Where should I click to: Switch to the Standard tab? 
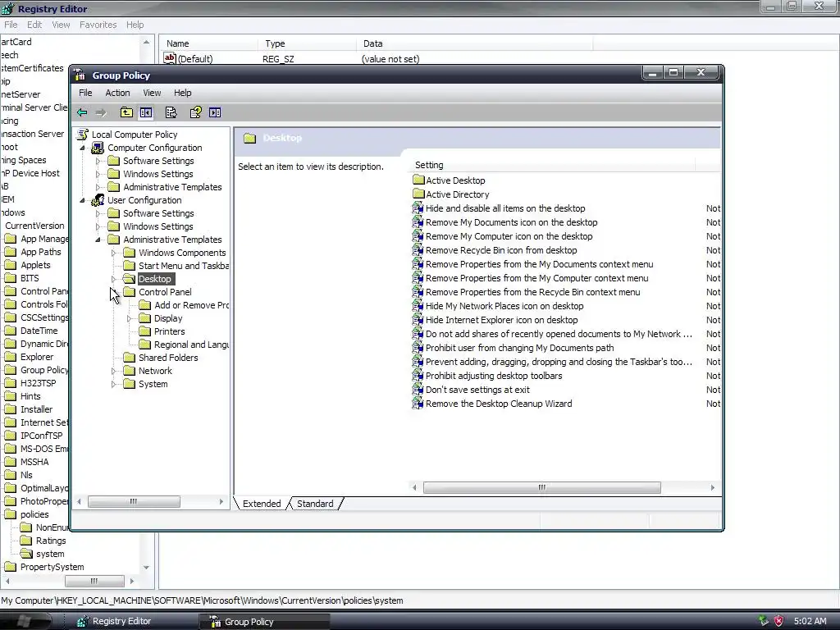coord(315,504)
